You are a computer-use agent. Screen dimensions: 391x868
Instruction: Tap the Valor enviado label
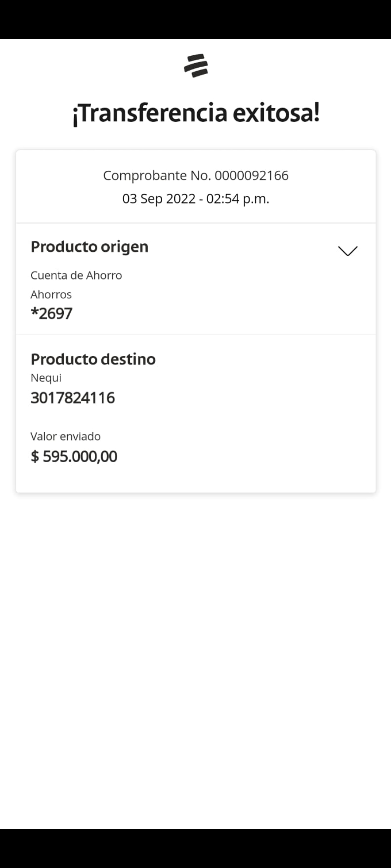point(66,437)
